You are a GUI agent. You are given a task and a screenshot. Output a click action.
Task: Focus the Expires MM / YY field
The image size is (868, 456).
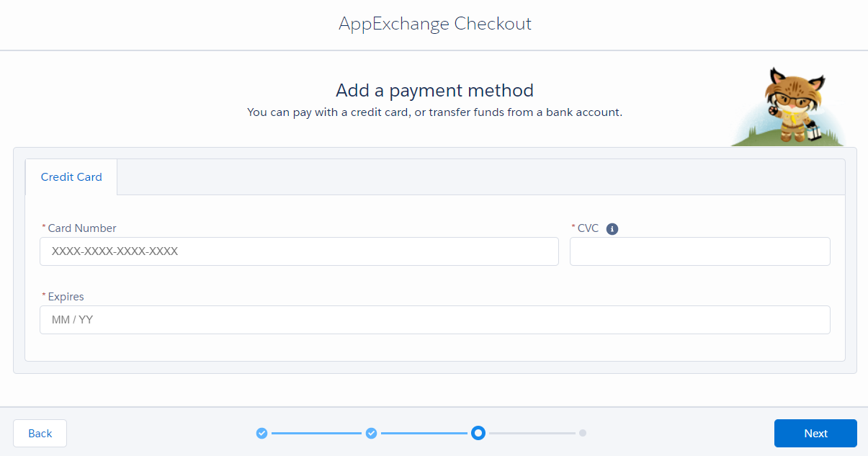[435, 320]
